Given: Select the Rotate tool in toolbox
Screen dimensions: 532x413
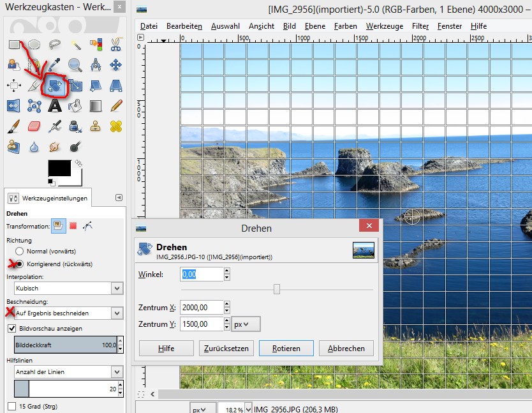Looking at the screenshot, I should click(54, 85).
